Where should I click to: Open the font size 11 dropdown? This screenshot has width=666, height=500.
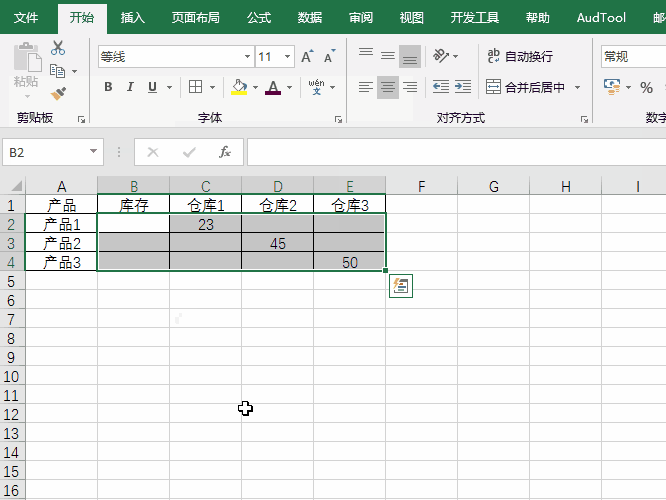(288, 56)
